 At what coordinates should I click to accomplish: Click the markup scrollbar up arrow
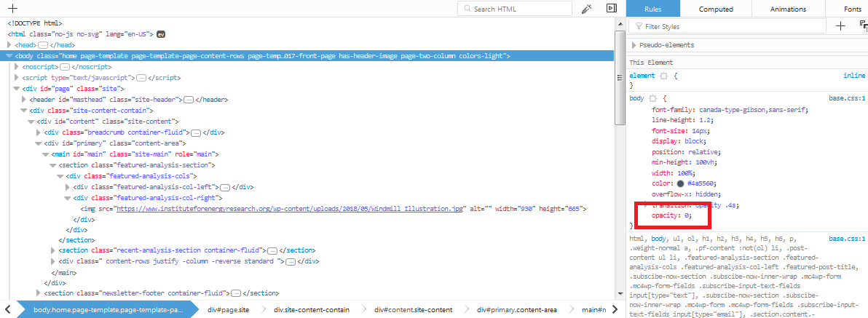[x=620, y=23]
